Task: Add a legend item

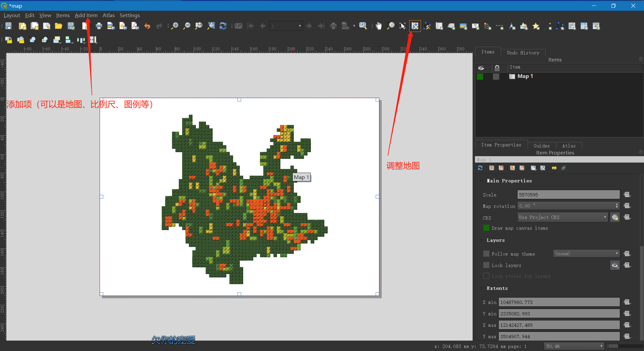Action: (x=487, y=26)
